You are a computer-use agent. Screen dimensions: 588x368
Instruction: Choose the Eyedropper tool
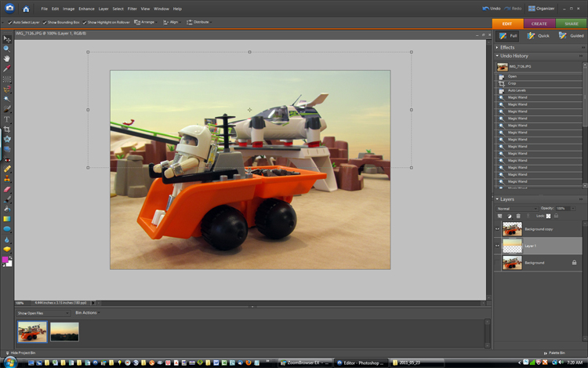click(x=7, y=69)
